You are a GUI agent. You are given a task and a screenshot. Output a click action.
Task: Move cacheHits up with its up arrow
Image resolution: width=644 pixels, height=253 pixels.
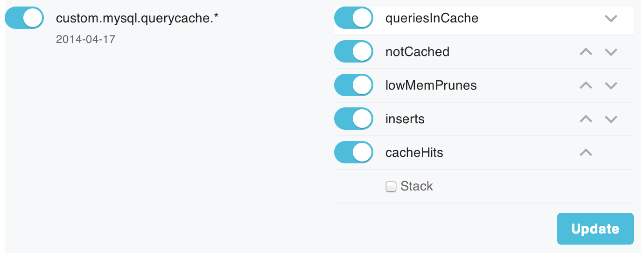tap(586, 152)
